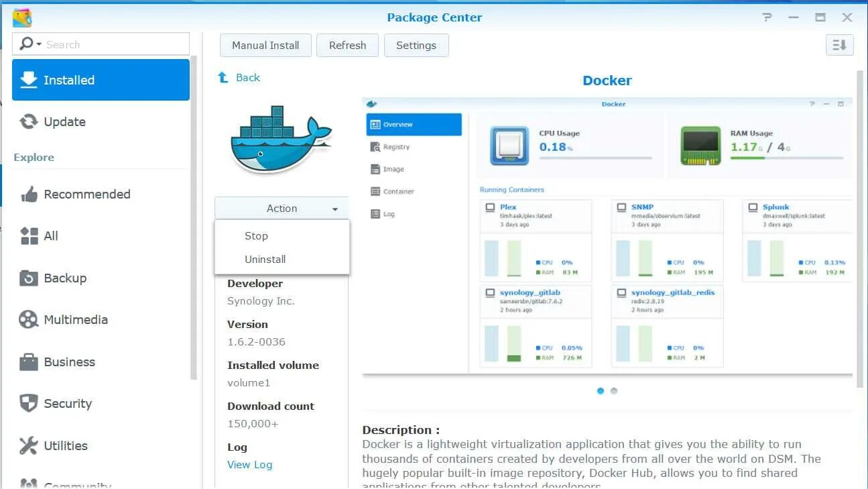Click the Explore section heading
The height and width of the screenshot is (489, 868).
tap(34, 157)
